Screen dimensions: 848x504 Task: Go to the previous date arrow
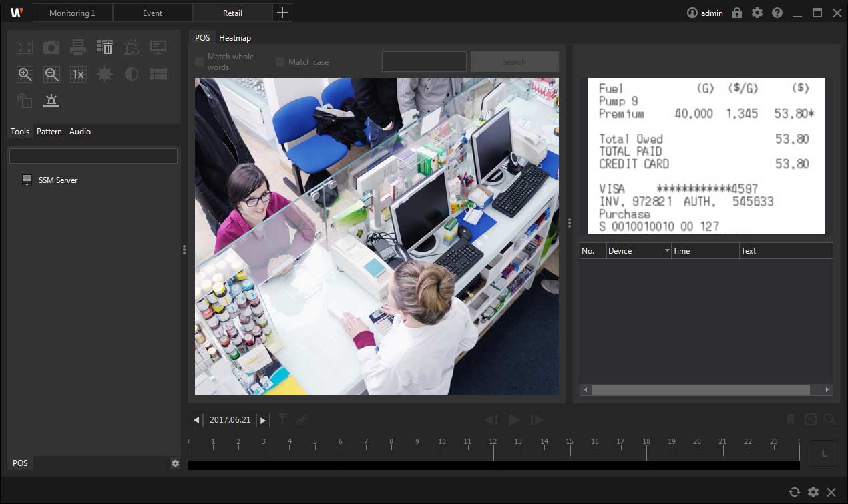pos(196,420)
